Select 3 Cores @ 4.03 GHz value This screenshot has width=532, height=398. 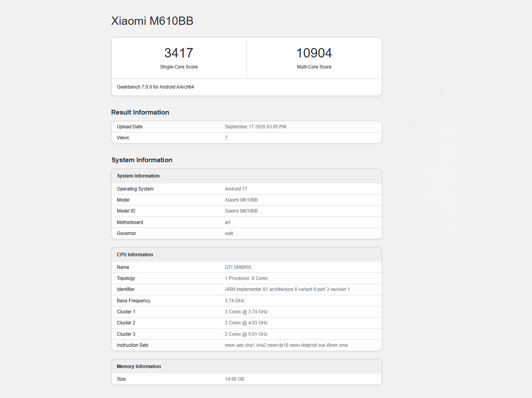246,323
